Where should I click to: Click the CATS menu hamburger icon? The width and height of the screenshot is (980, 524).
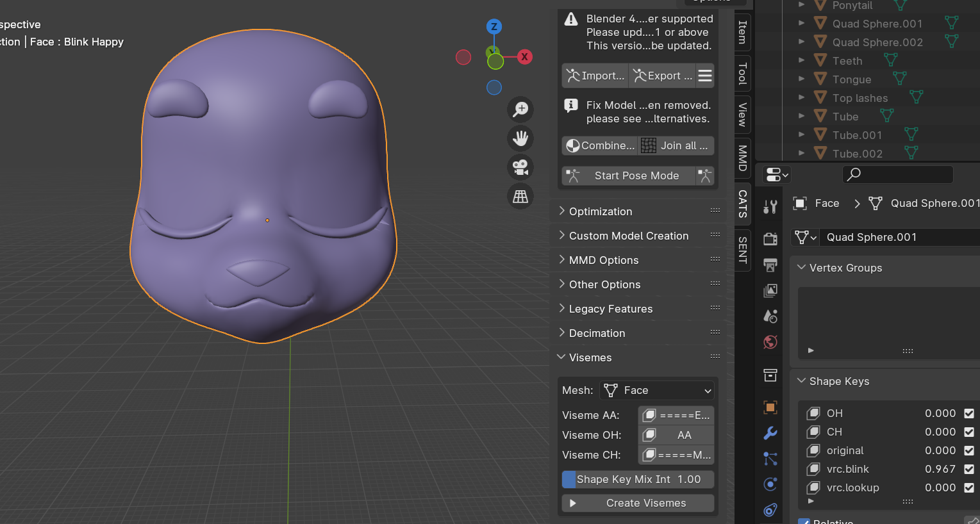tap(705, 76)
